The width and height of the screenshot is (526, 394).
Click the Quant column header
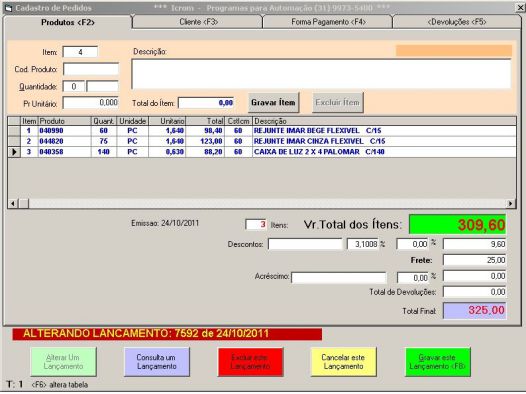pos(104,121)
